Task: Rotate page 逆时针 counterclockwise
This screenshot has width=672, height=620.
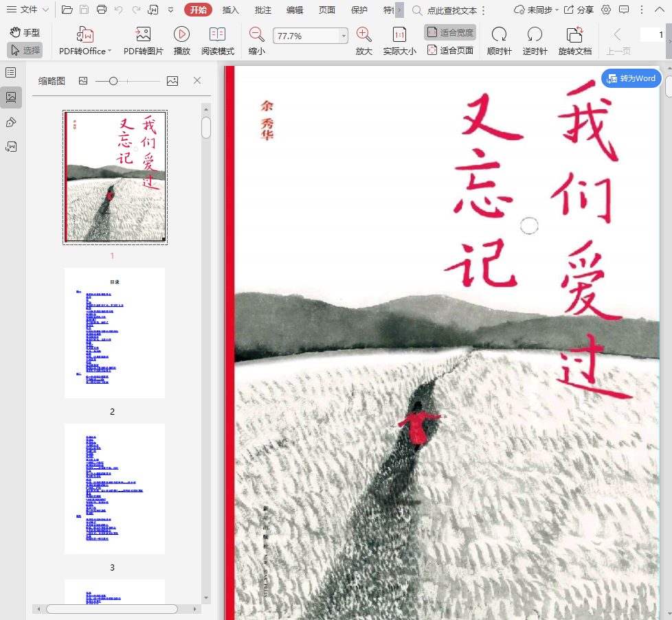Action: 535,41
